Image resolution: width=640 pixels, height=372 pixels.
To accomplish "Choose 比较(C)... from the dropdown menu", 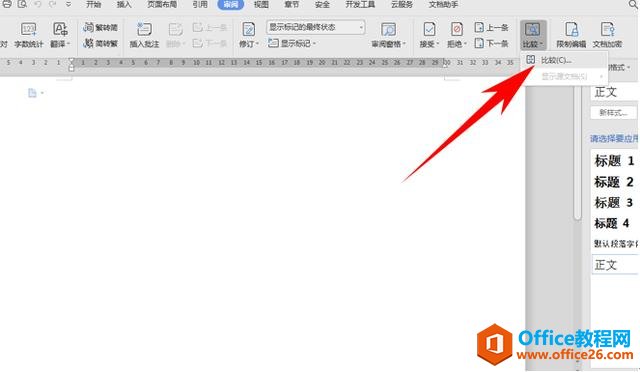I will click(x=564, y=60).
